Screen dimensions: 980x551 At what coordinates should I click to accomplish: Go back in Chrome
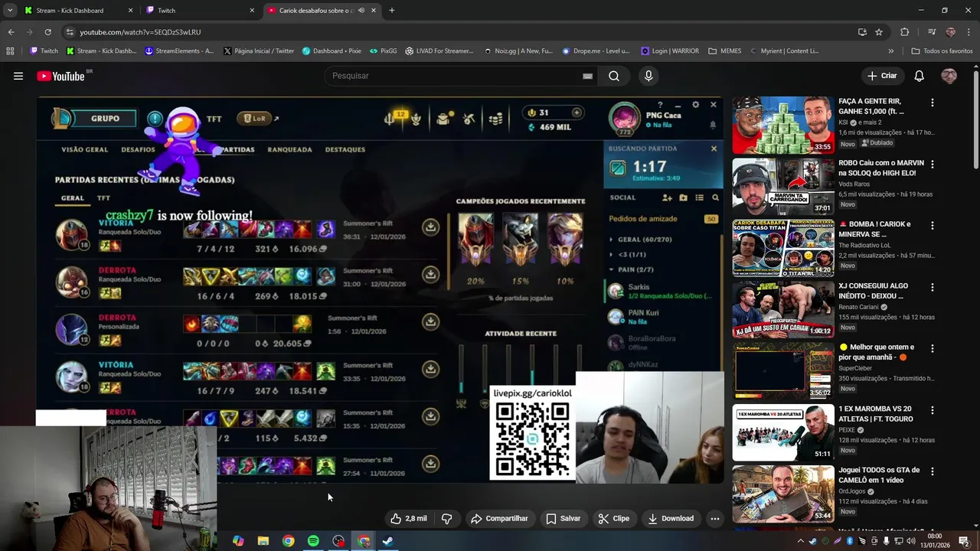[11, 32]
